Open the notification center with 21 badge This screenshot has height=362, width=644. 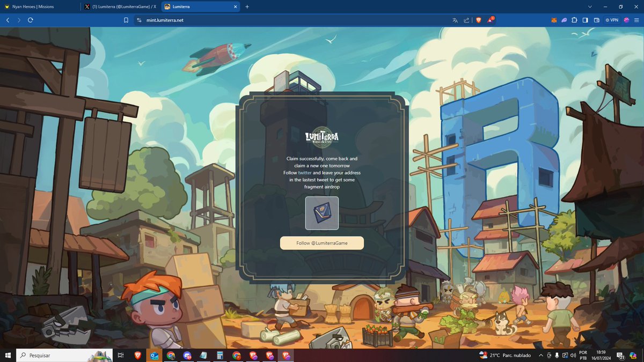(x=620, y=356)
